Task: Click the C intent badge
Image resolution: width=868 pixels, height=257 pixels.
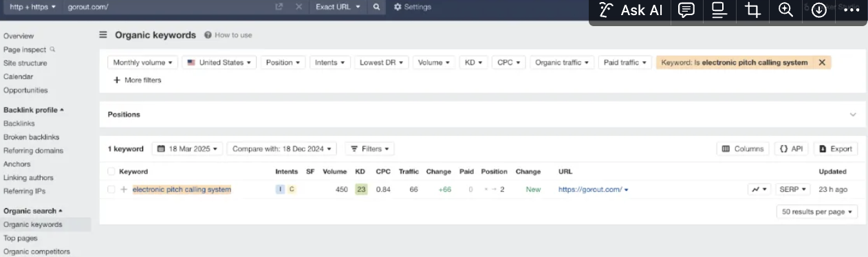Action: tap(292, 190)
